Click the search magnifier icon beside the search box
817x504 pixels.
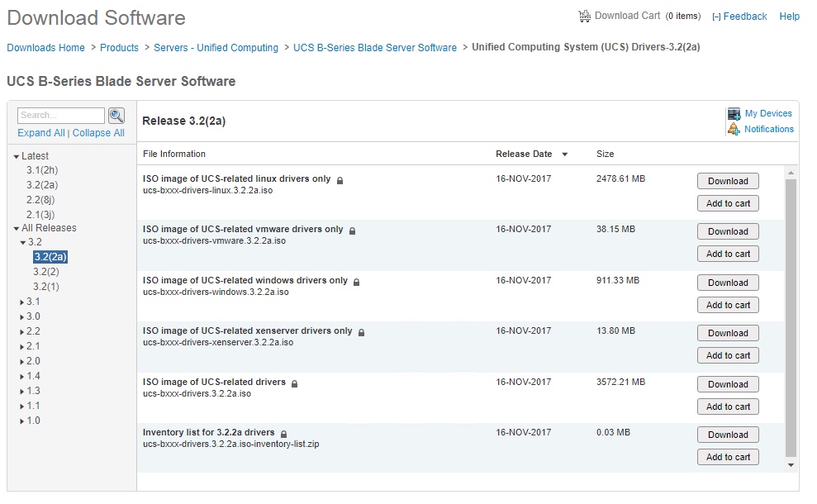116,116
